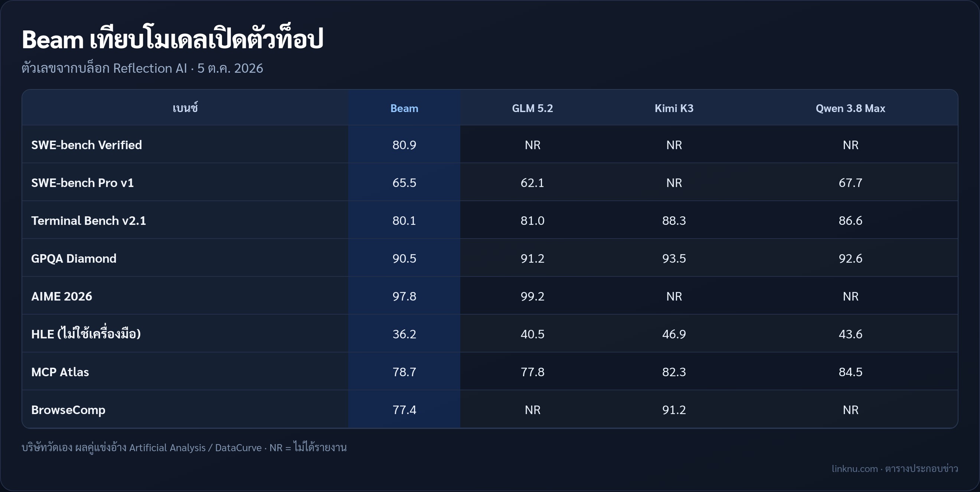Click the footnote about Artificial Analysis / DataCurve

(184, 447)
